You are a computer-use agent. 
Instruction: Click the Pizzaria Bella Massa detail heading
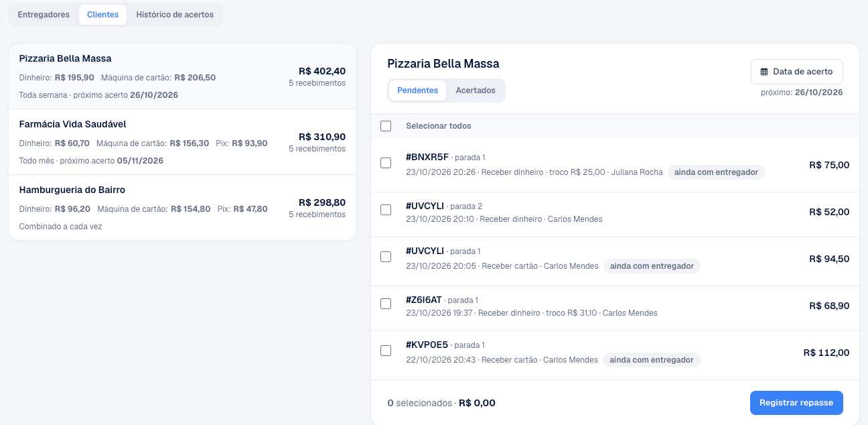(x=443, y=64)
